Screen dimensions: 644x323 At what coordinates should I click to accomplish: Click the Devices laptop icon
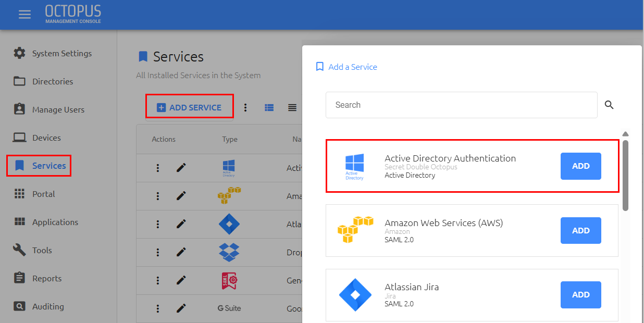19,138
